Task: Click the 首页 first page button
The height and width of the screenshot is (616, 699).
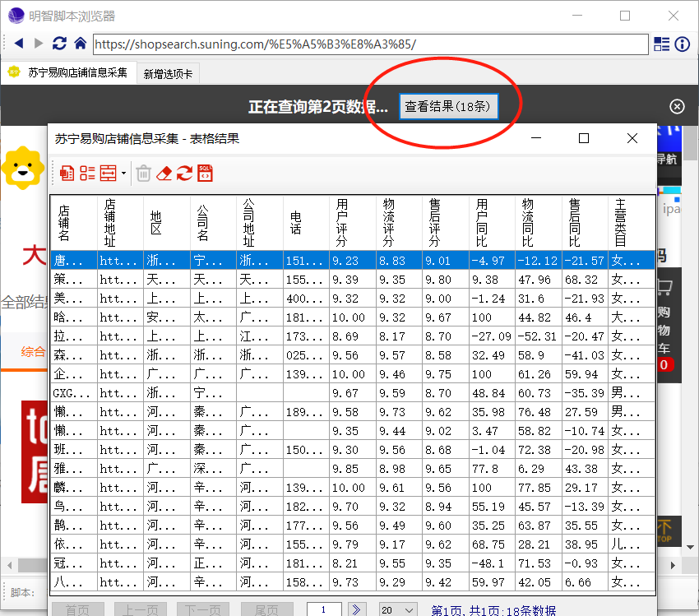Action: pos(78,609)
